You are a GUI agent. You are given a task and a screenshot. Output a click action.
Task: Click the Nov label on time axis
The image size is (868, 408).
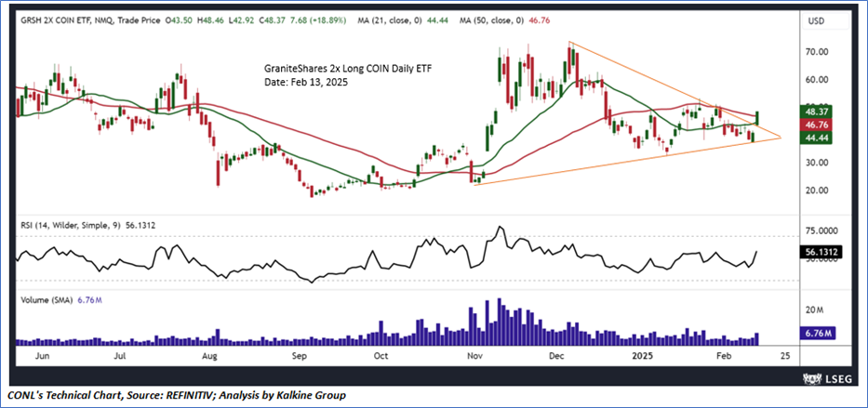click(474, 354)
